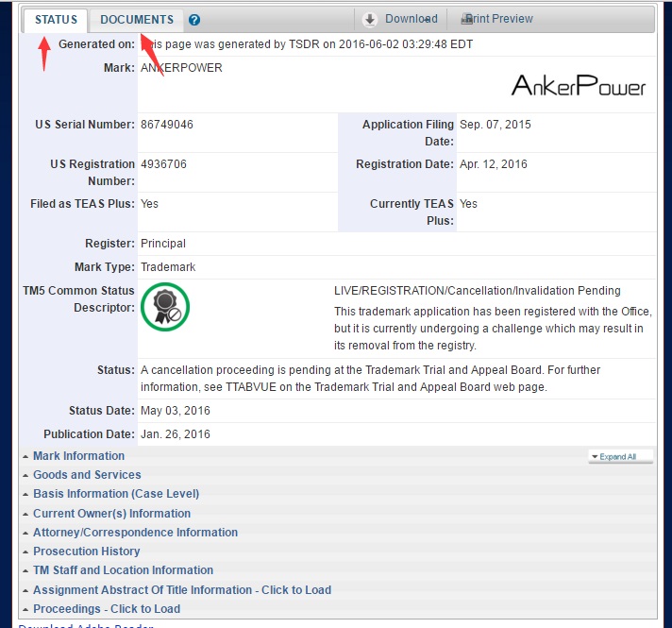Load Assignment Abstract Of Title Information
Screen dimensions: 672x628
pyautogui.click(x=181, y=590)
